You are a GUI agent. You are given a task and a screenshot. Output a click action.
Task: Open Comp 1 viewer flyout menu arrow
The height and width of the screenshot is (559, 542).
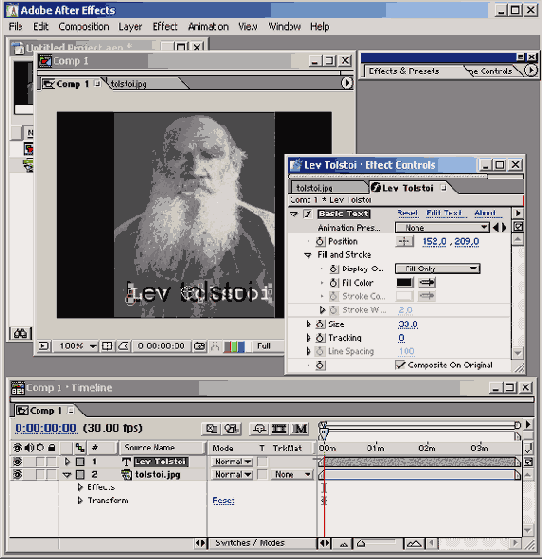tap(347, 83)
